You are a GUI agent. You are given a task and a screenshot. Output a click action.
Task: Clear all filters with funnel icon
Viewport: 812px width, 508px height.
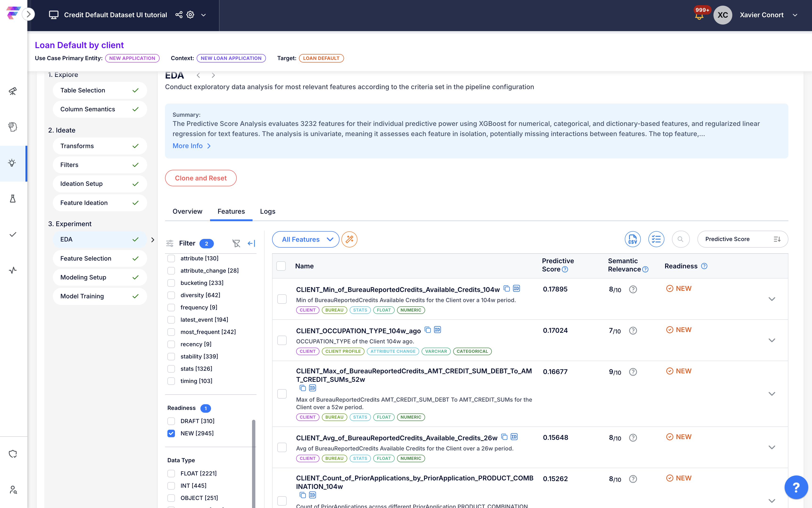[236, 243]
